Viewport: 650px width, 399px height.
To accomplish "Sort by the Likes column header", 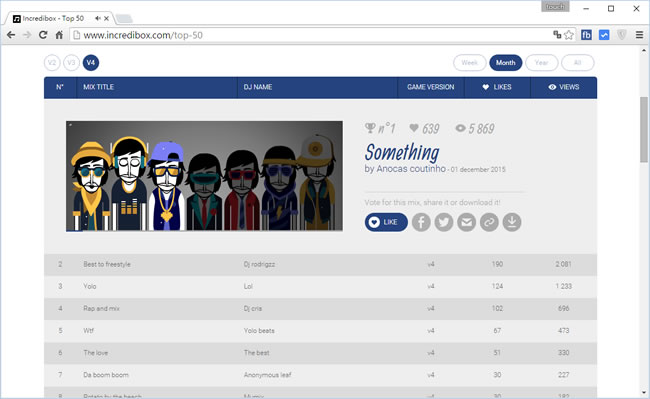I will [497, 87].
